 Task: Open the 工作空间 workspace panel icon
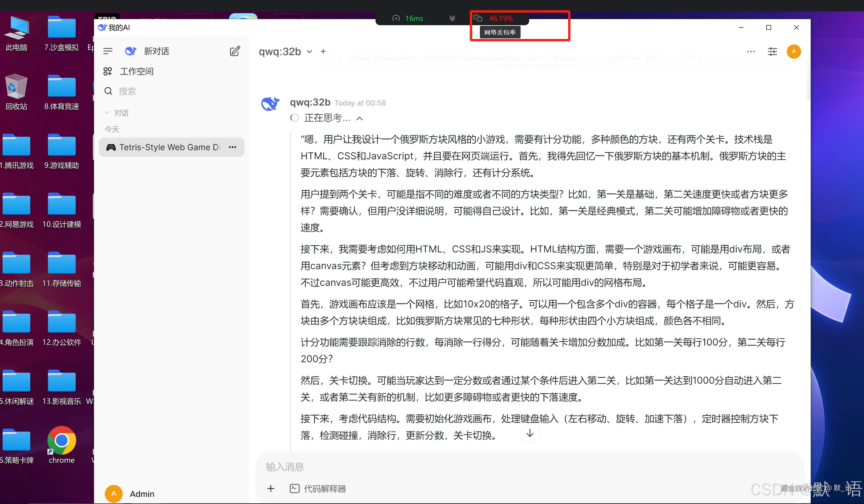pyautogui.click(x=108, y=71)
